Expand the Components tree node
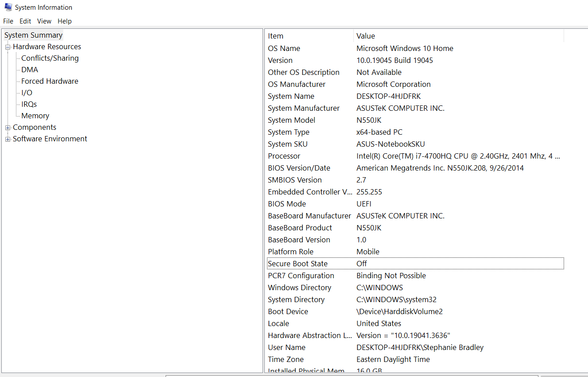The image size is (588, 377). [x=8, y=127]
